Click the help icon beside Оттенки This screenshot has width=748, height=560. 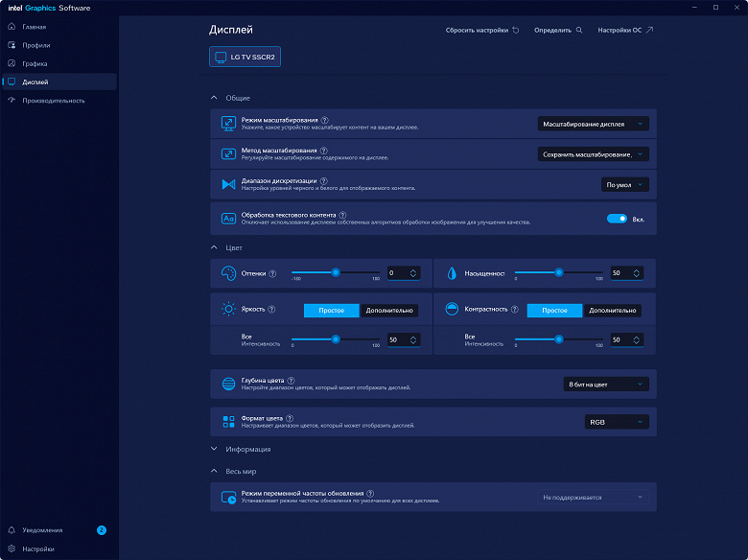(272, 273)
